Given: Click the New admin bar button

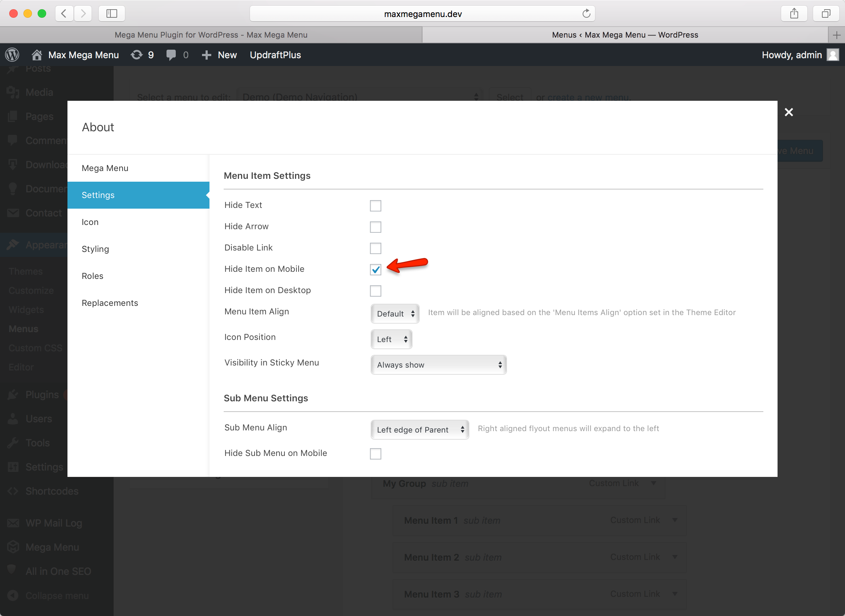Looking at the screenshot, I should click(220, 55).
